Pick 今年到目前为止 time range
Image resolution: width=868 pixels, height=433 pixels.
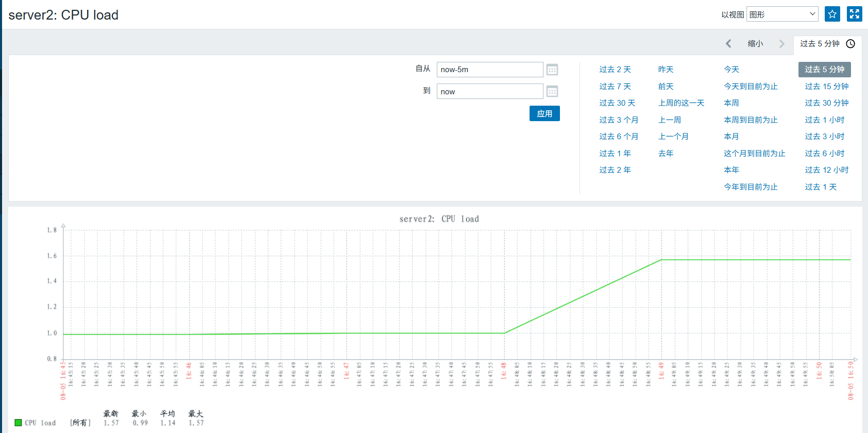(751, 187)
